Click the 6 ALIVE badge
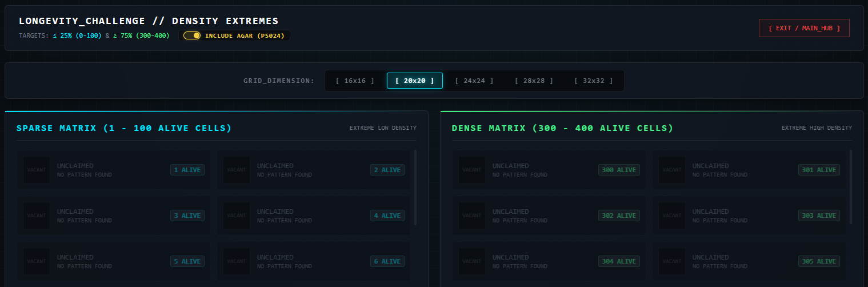Image resolution: width=868 pixels, height=287 pixels. pos(387,261)
